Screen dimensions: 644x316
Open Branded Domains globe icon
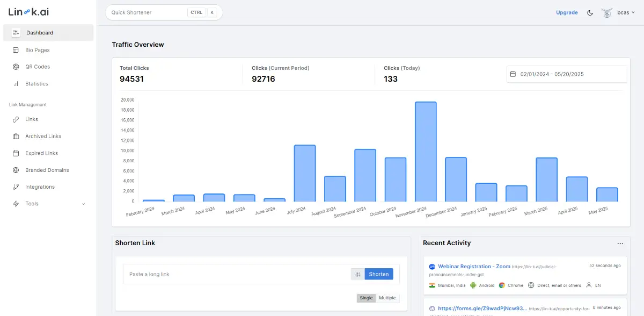(16, 170)
